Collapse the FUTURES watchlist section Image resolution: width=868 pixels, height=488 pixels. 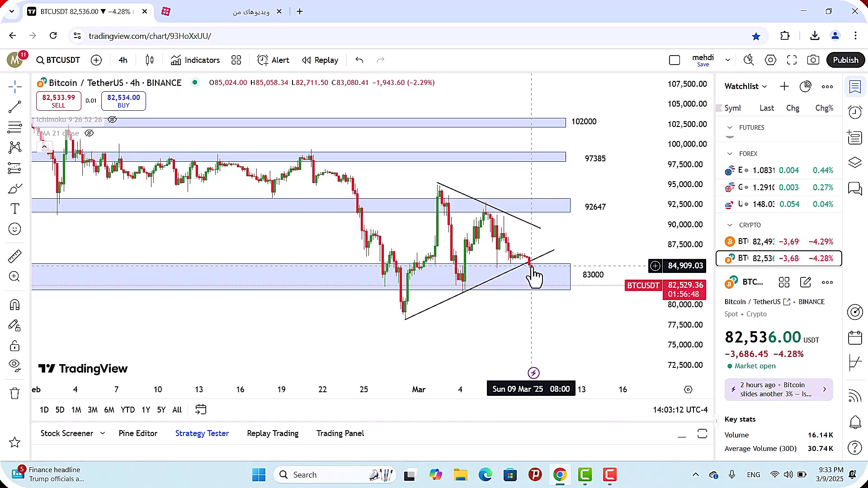pos(730,127)
